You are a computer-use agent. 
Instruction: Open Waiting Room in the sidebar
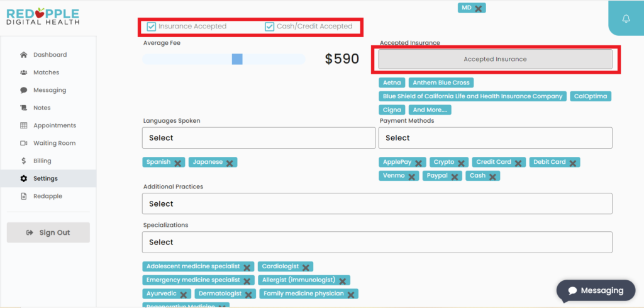[48, 143]
